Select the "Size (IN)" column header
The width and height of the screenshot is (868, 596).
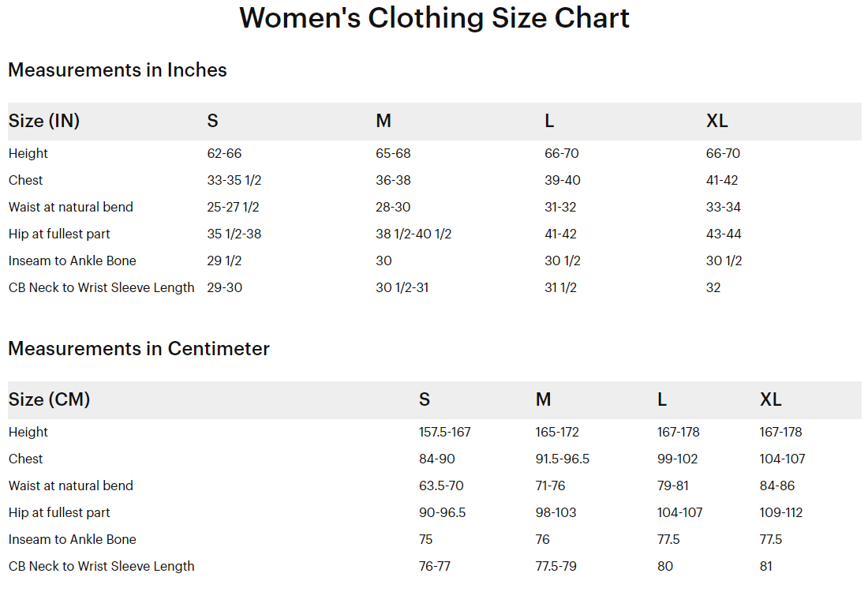[x=44, y=122]
